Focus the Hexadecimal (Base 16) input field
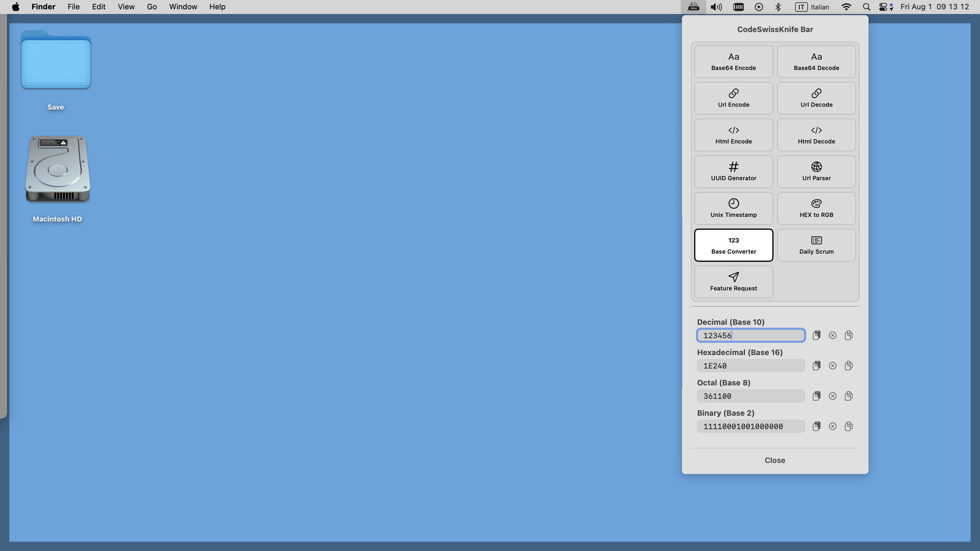 [x=750, y=366]
